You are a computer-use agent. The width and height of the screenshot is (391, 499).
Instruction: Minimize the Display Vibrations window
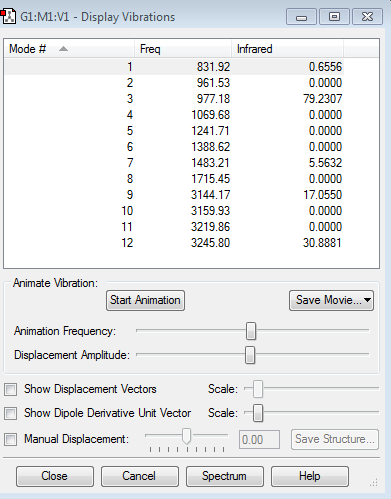coord(301,17)
